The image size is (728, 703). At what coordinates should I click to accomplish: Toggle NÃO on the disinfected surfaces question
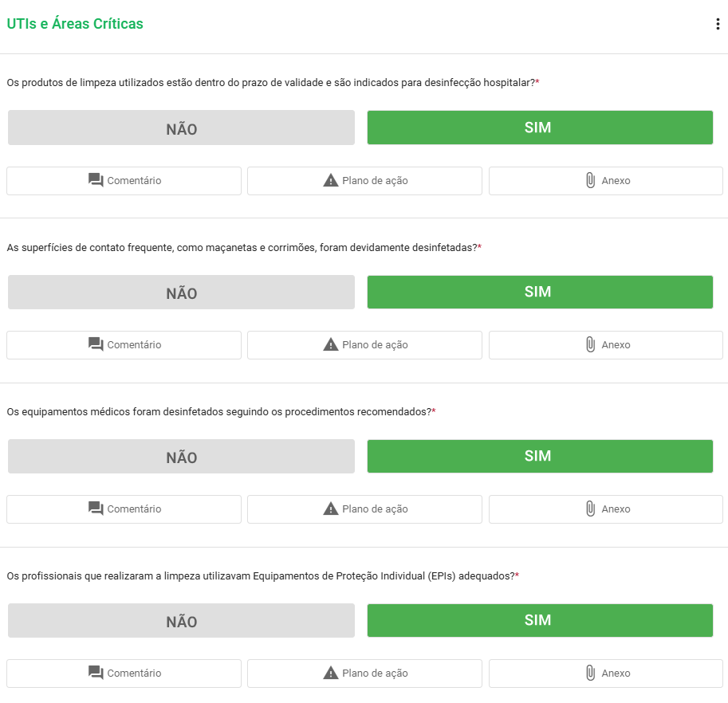(180, 292)
